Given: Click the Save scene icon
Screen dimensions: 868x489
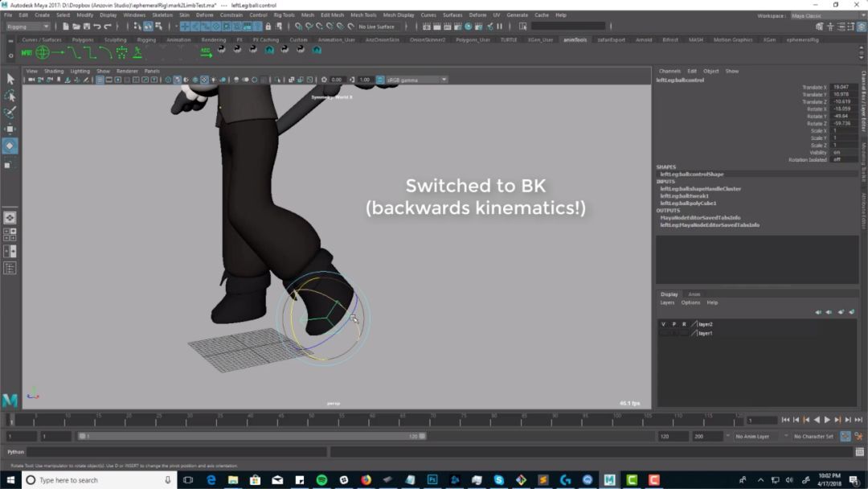Looking at the screenshot, I should pos(85,27).
